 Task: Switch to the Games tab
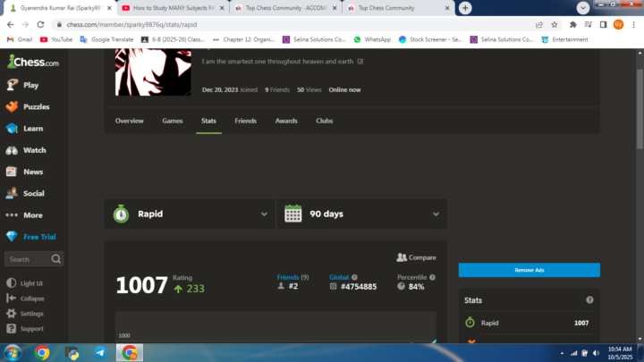tap(173, 121)
